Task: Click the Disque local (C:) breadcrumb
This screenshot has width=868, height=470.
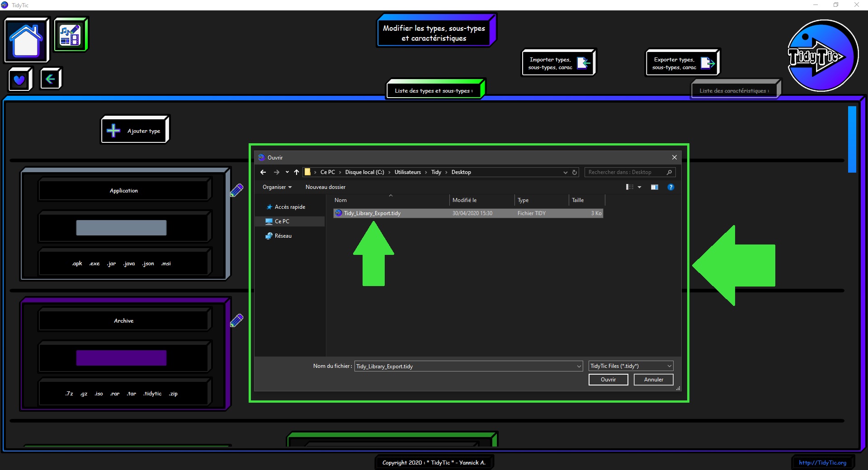Action: tap(364, 172)
